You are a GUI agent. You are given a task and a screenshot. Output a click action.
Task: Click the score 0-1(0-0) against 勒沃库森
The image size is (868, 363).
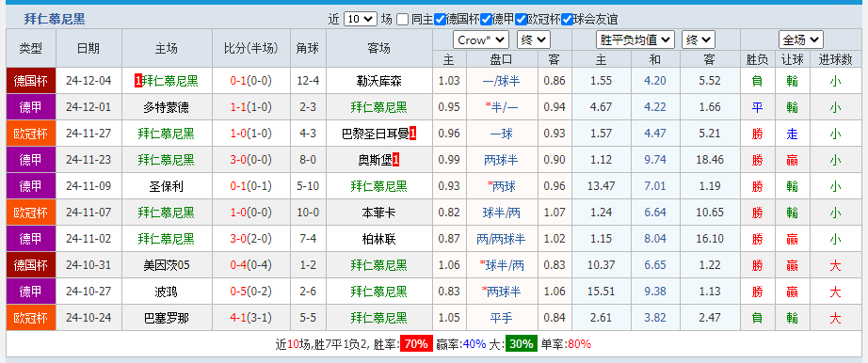click(251, 81)
